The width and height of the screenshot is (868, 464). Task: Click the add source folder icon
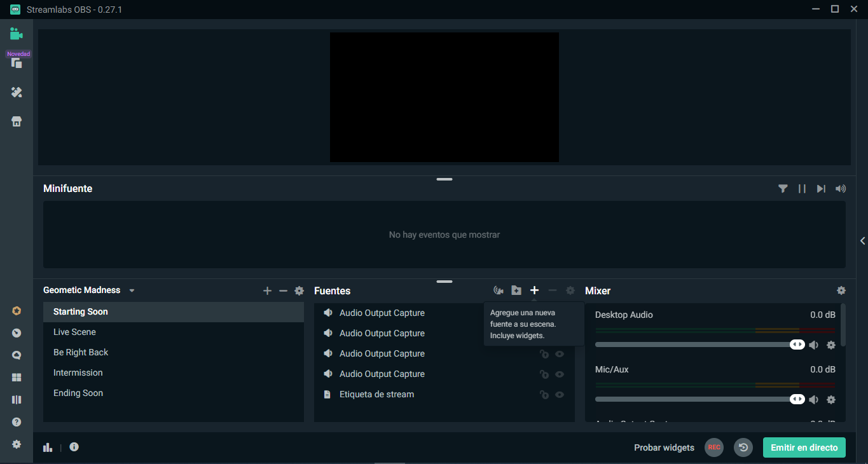(x=516, y=290)
